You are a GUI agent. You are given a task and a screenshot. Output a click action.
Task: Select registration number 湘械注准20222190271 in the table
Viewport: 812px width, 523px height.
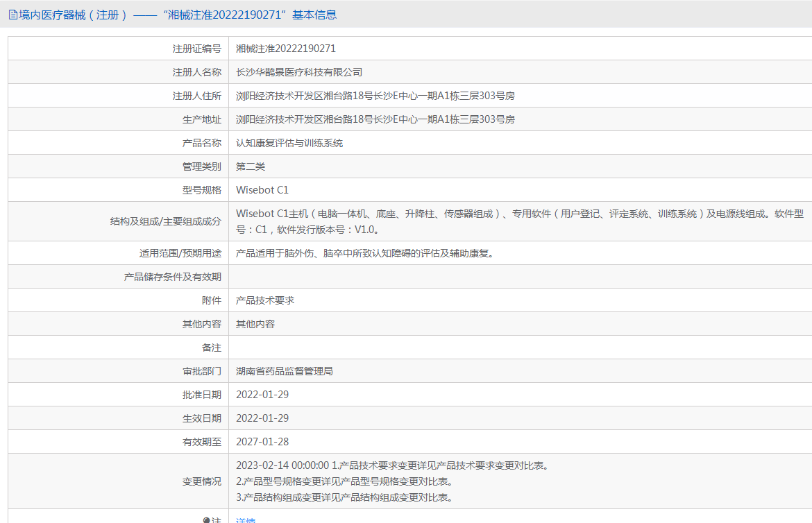[286, 49]
